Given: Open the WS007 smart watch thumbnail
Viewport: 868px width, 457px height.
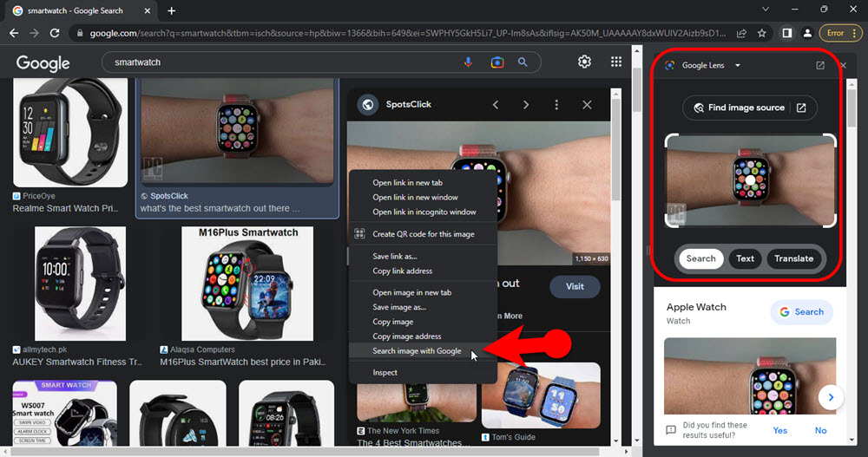Looking at the screenshot, I should pos(65,413).
